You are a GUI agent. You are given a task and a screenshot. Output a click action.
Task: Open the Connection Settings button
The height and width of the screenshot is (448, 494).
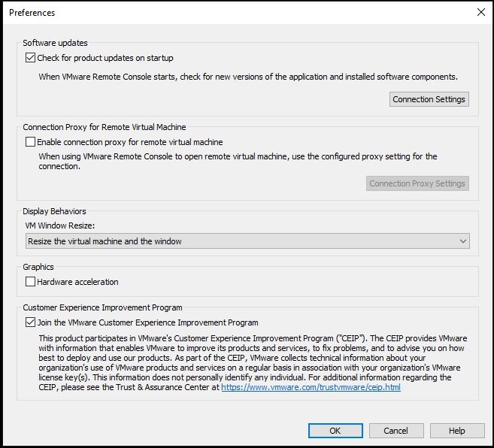(x=429, y=99)
